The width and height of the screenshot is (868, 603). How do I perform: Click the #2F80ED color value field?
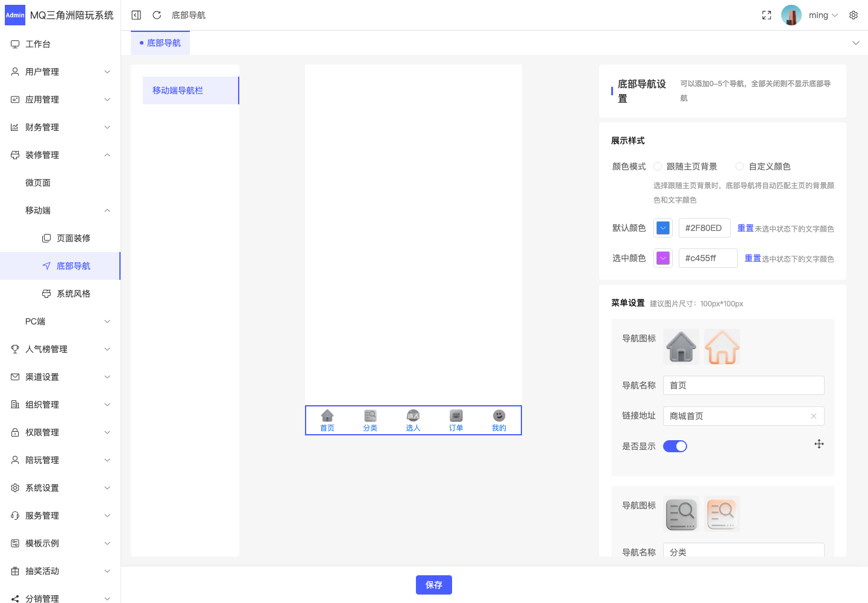click(705, 228)
